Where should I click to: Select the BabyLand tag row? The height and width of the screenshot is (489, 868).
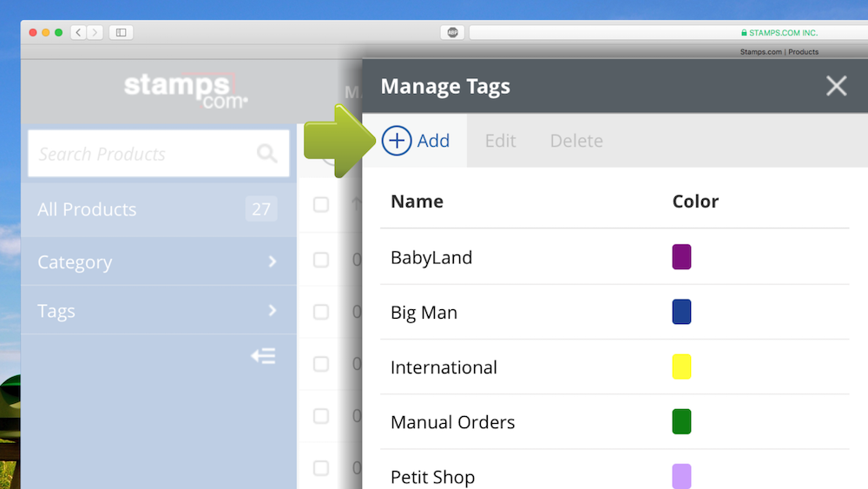(615, 257)
